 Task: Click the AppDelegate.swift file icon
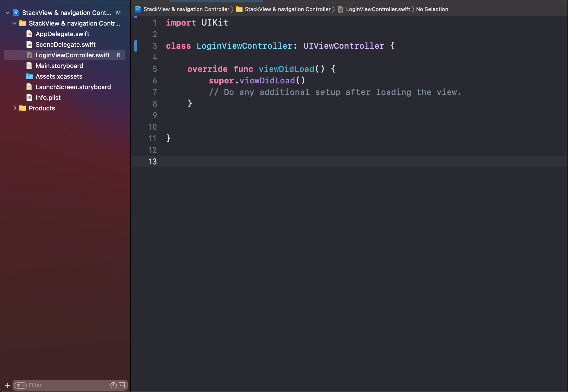[x=29, y=34]
